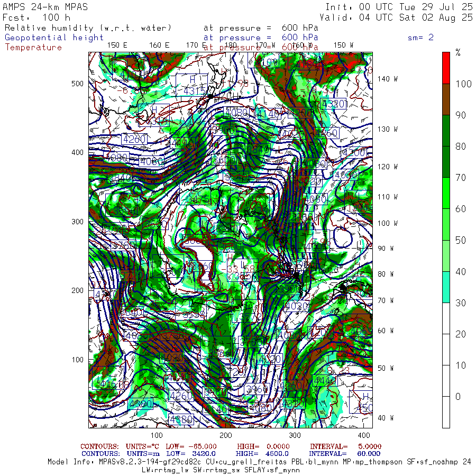The height and width of the screenshot is (476, 476).
Task: Click the 'Fcst: 100 h' forecast hour text
Action: [36, 17]
